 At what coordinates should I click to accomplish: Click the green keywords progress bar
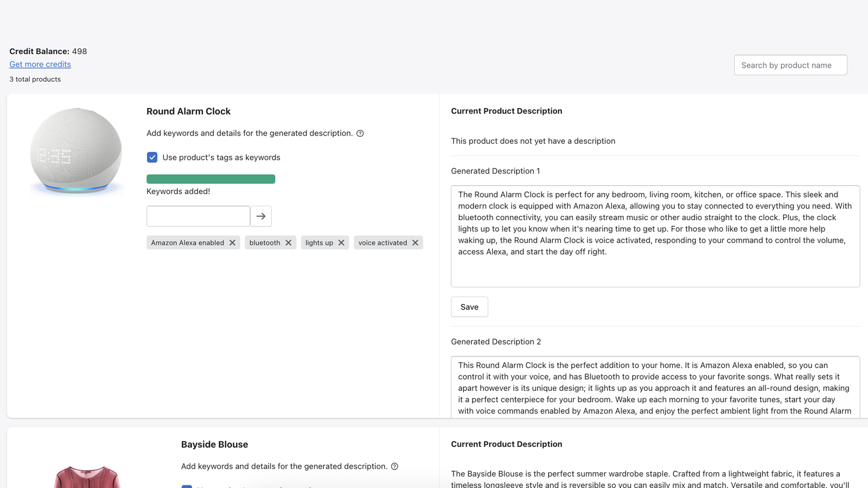pyautogui.click(x=211, y=179)
